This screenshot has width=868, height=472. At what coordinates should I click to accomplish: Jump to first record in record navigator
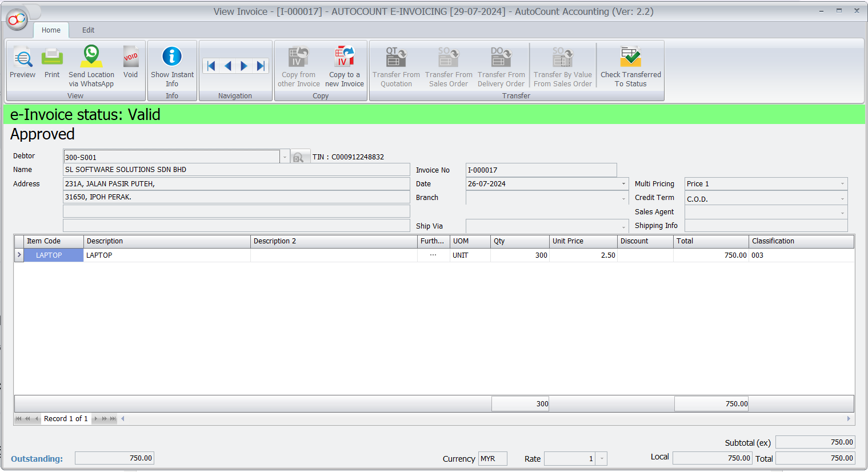[18, 418]
